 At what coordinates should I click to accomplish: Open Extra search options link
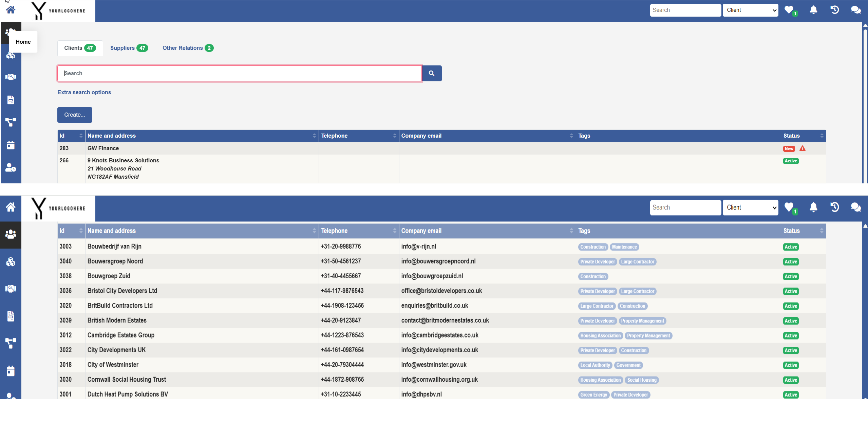[x=84, y=92]
